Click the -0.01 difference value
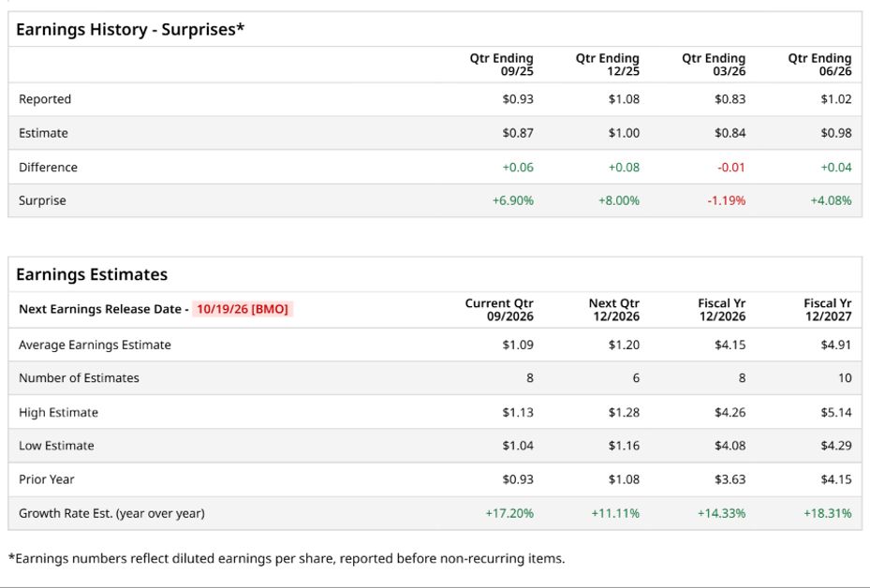 pos(731,167)
